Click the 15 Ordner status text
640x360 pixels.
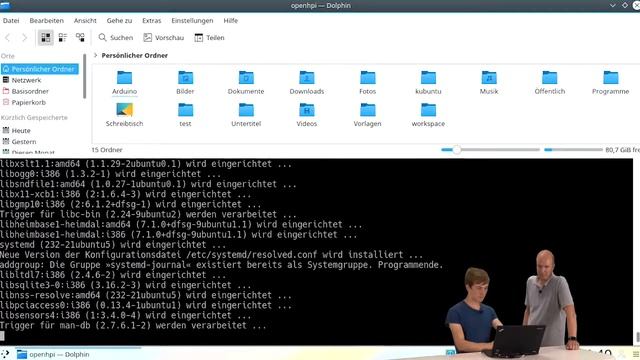[107, 150]
